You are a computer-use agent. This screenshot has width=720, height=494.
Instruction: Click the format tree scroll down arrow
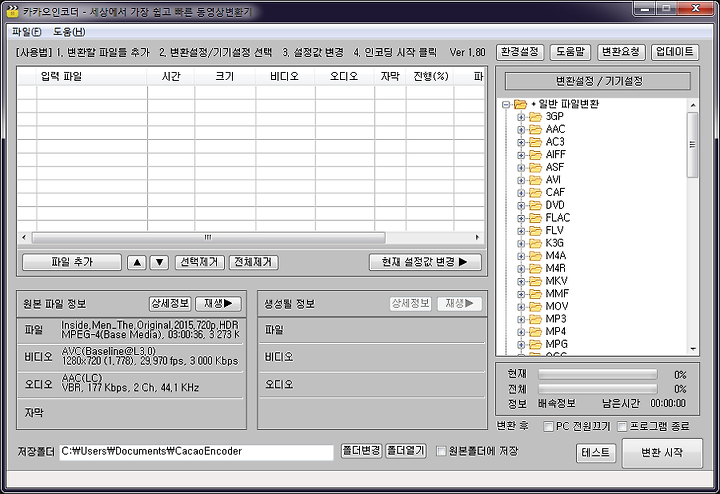pyautogui.click(x=692, y=349)
